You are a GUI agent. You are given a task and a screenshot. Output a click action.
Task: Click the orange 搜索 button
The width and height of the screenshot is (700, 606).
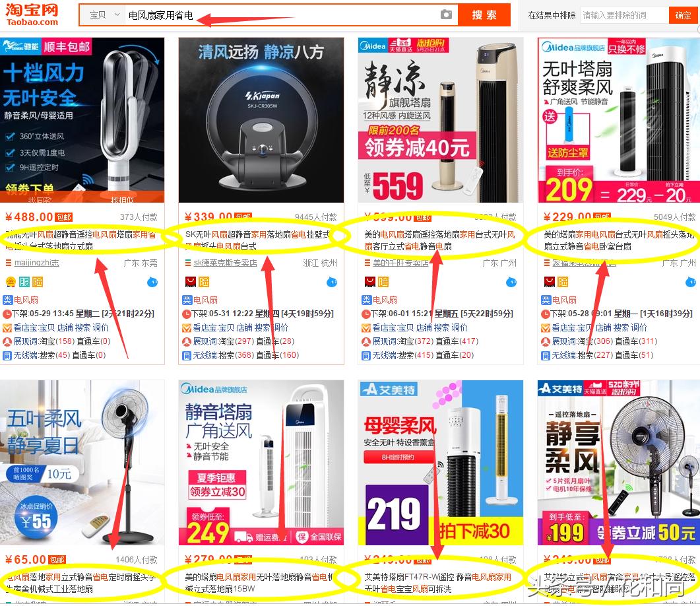pyautogui.click(x=484, y=15)
